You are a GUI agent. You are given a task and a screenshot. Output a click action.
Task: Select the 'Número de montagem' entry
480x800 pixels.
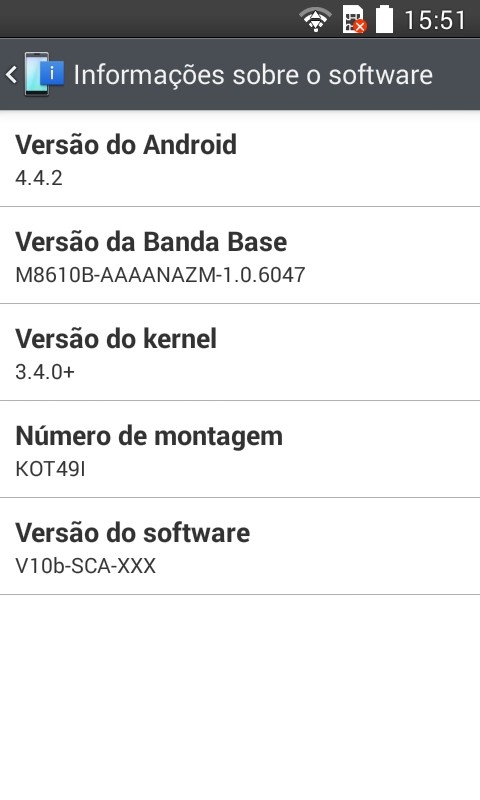pos(240,449)
